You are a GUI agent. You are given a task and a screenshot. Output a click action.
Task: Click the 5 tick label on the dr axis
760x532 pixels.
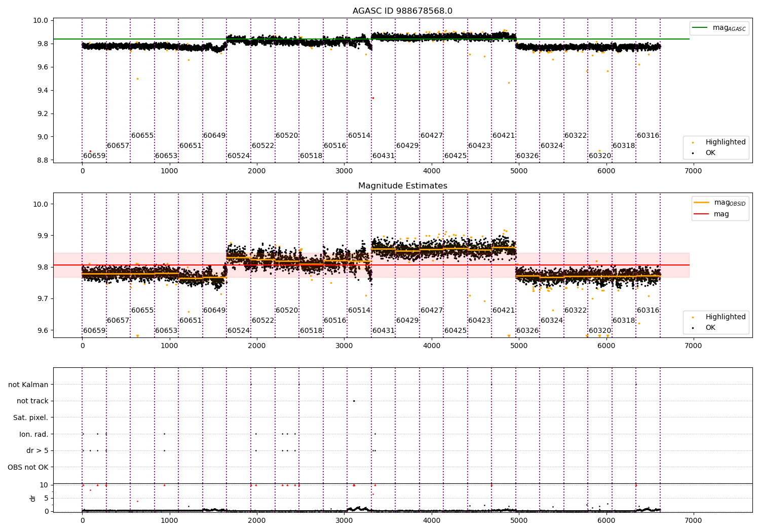(x=47, y=498)
